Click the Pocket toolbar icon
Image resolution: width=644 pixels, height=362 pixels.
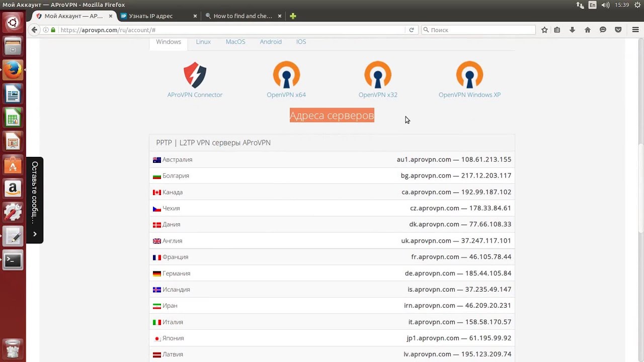618,30
